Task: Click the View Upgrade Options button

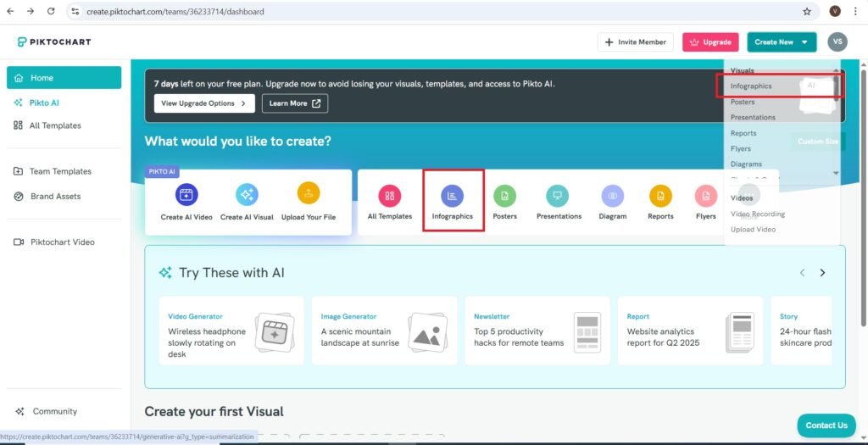Action: coord(204,103)
